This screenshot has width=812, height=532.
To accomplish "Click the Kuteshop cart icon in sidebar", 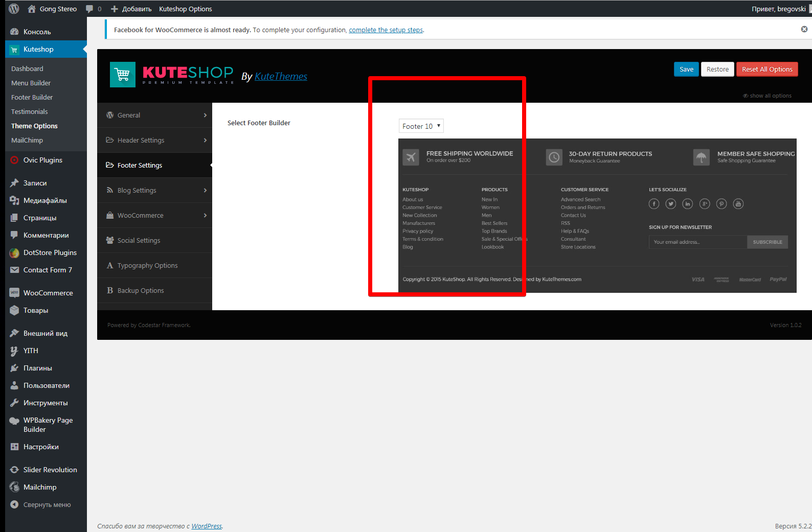I will pos(14,50).
